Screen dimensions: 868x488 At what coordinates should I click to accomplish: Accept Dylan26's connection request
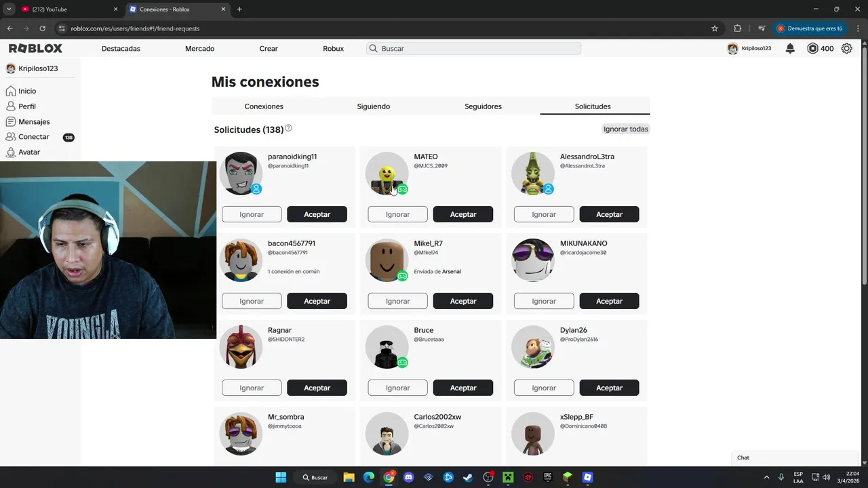click(609, 388)
